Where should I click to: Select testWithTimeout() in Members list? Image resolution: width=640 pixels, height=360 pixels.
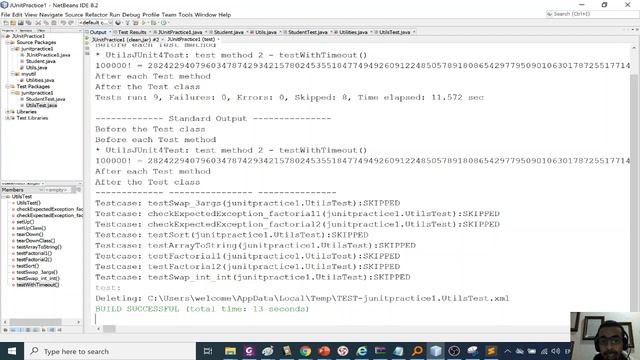click(x=38, y=285)
